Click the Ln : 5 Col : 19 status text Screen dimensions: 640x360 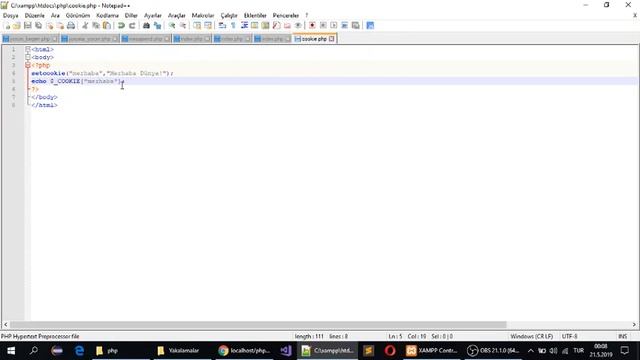[407, 336]
